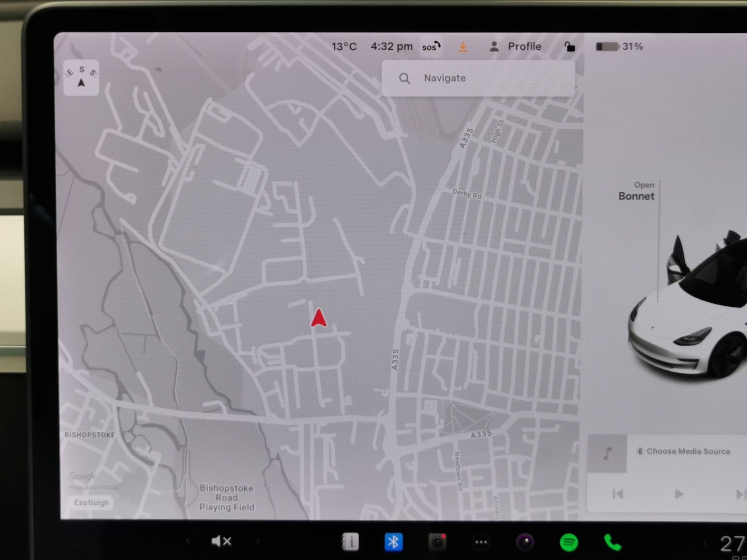Screen dimensions: 747x560
Task: Open the Spotify app in the dock
Action: tap(569, 542)
